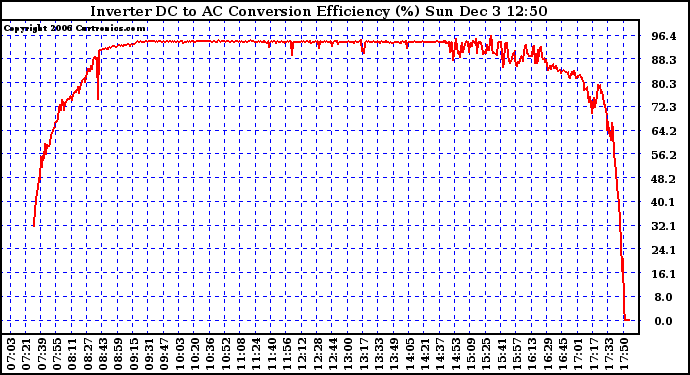The height and width of the screenshot is (375, 690).
Task: Click the 96.4 y-axis label
Action: pos(664,36)
